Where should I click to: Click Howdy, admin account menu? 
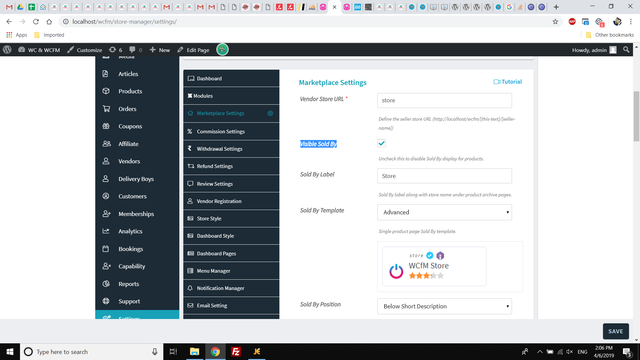click(x=594, y=50)
